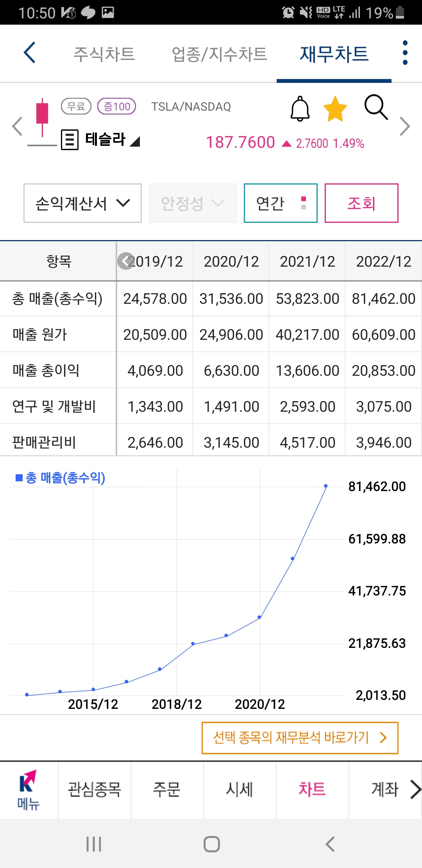Screen dimensions: 422x868
Task: Go to 주문 in bottom bar
Action: coord(167,790)
